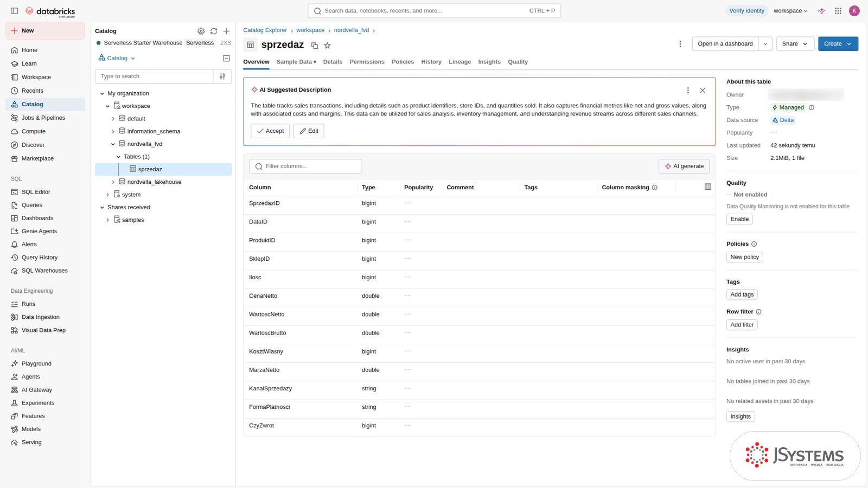Enable data quality monitoring

point(739,219)
